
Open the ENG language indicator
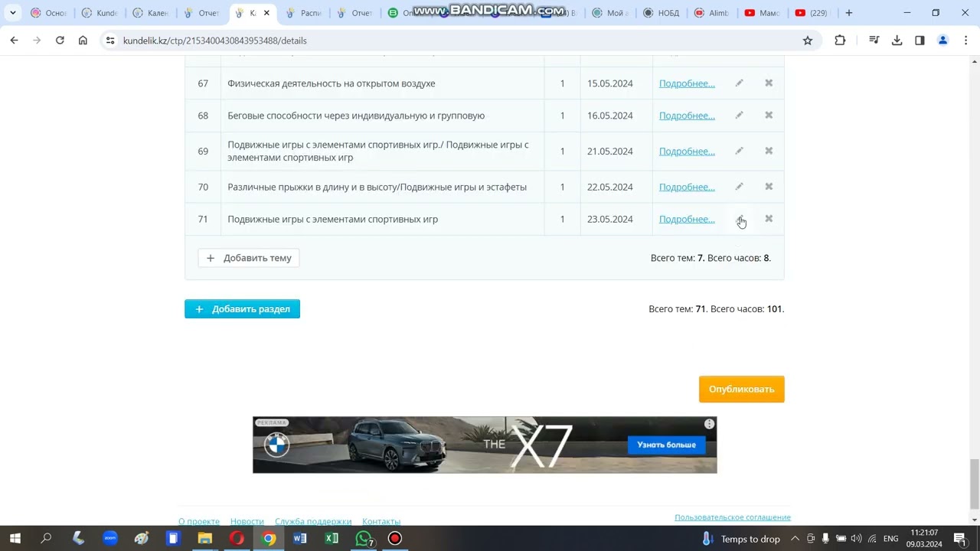tap(890, 539)
